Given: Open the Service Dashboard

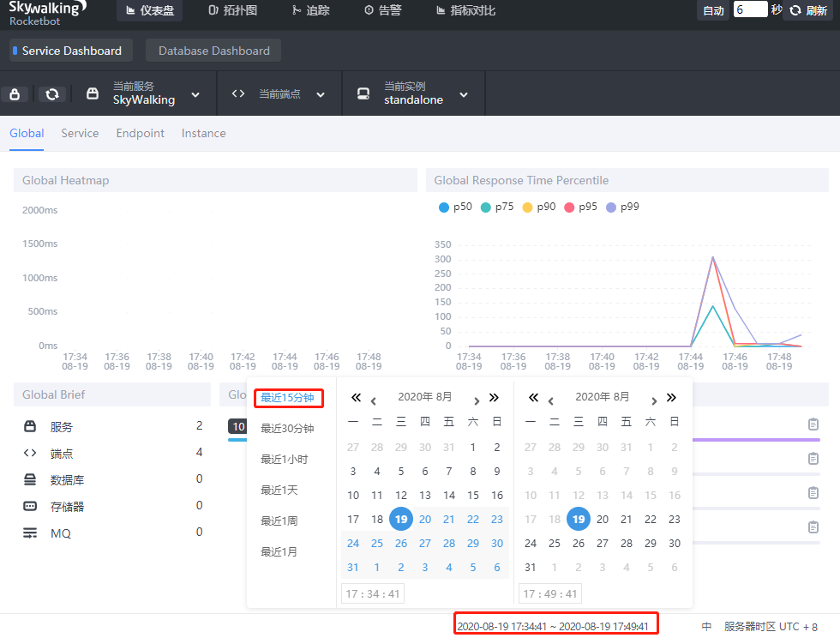Looking at the screenshot, I should (71, 51).
